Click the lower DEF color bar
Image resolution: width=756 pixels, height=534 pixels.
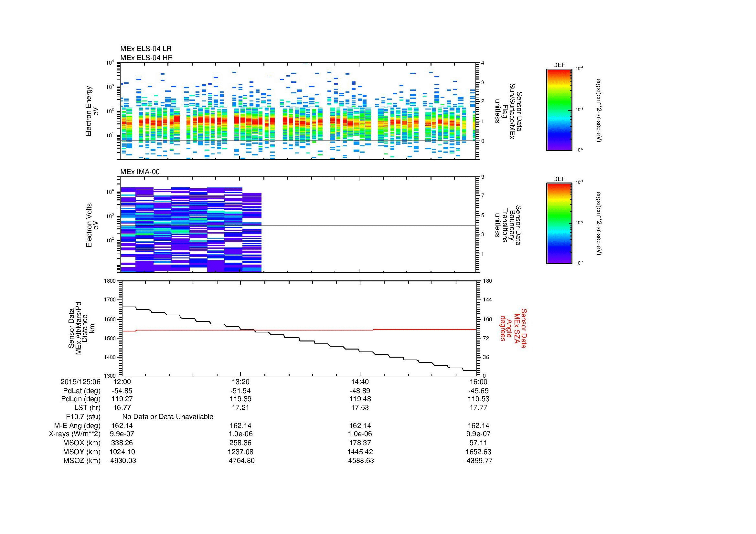[559, 224]
